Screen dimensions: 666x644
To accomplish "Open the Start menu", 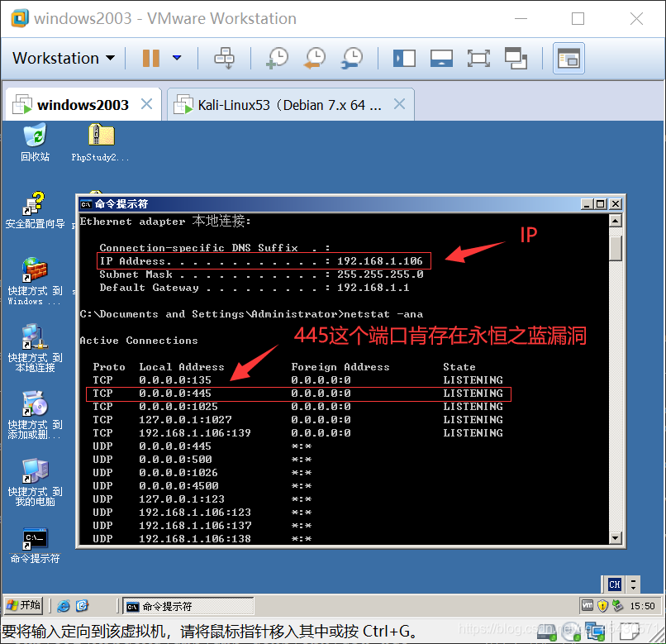I will coord(24,605).
